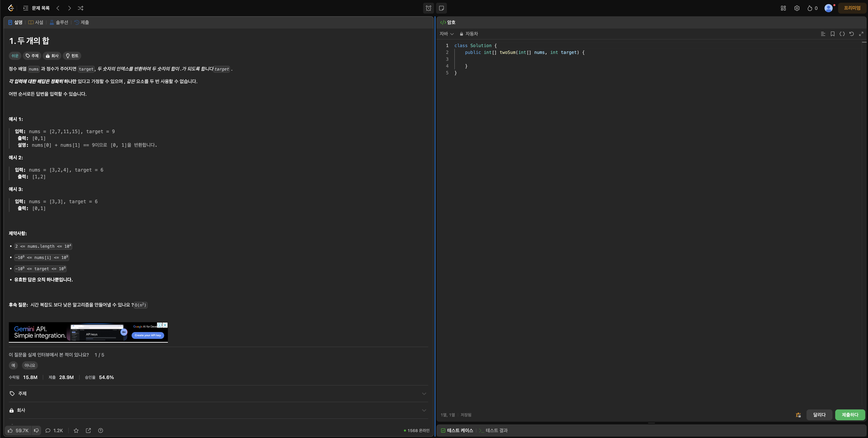The height and width of the screenshot is (438, 868).
Task: Open the 자바 language dropdown
Action: (x=446, y=34)
